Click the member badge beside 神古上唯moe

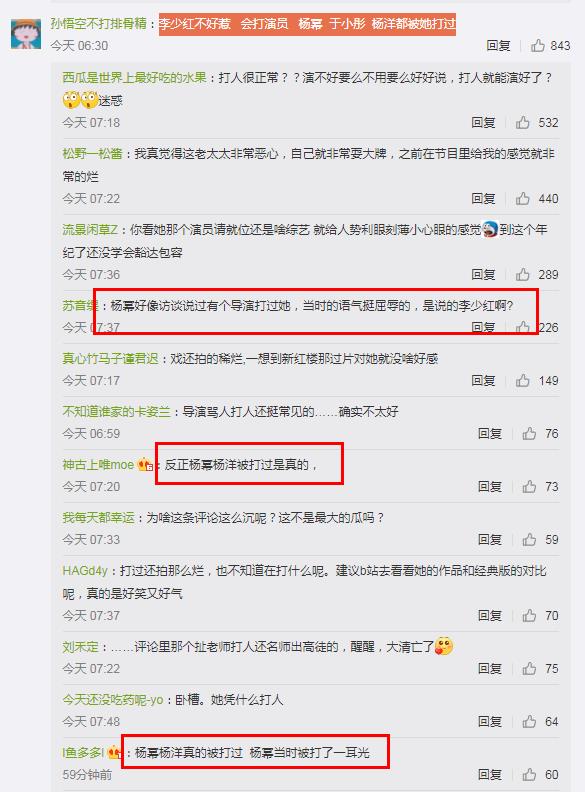pos(145,464)
